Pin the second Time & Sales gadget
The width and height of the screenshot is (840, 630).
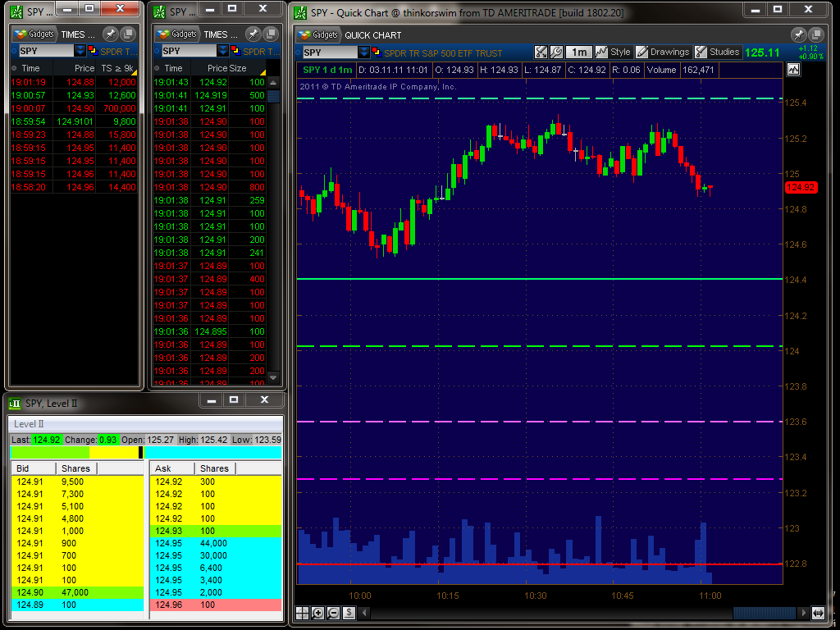click(253, 34)
